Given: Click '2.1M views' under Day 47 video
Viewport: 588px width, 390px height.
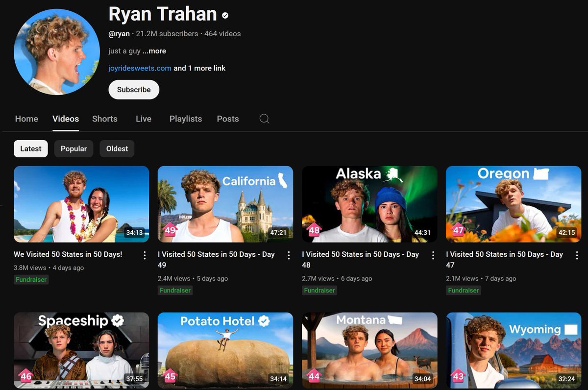Looking at the screenshot, I should [x=462, y=279].
